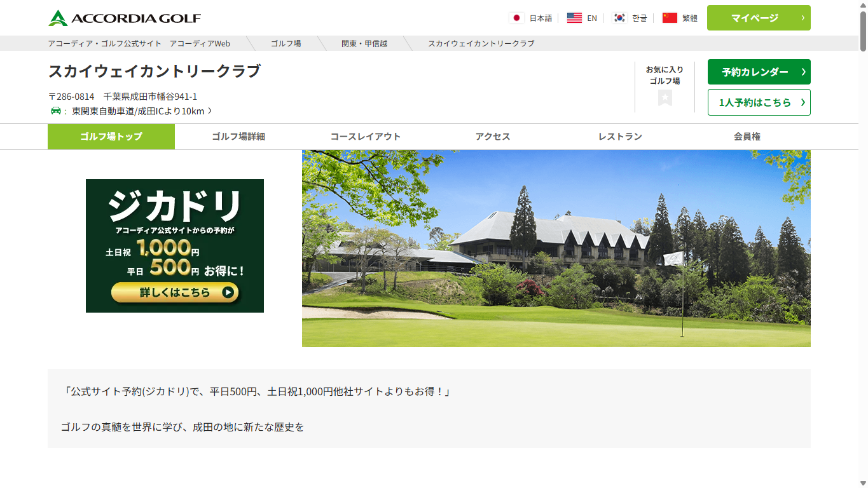Click the postal code 〒286-0814
The width and height of the screenshot is (868, 488).
(71, 97)
